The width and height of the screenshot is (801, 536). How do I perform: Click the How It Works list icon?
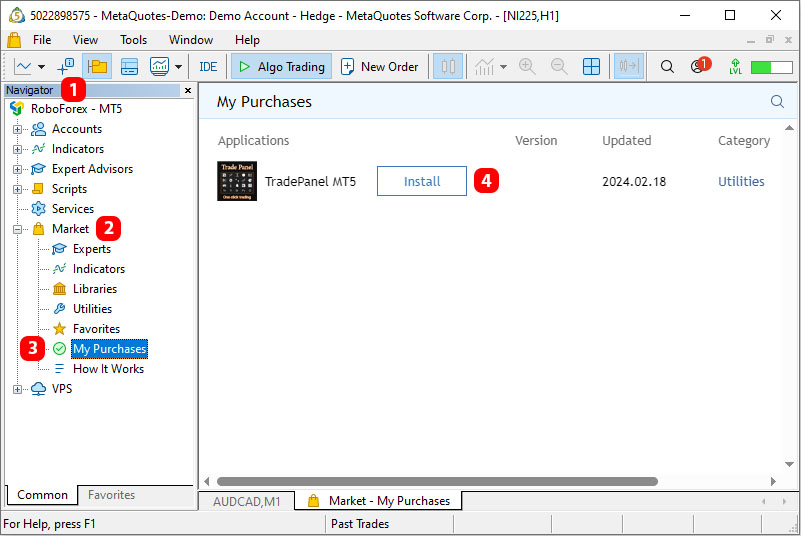tap(59, 368)
